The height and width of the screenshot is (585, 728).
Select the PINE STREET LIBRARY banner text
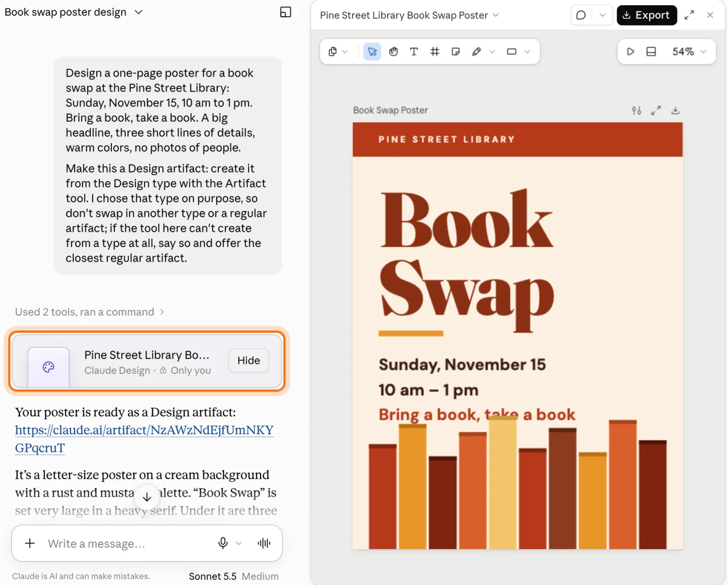point(447,139)
